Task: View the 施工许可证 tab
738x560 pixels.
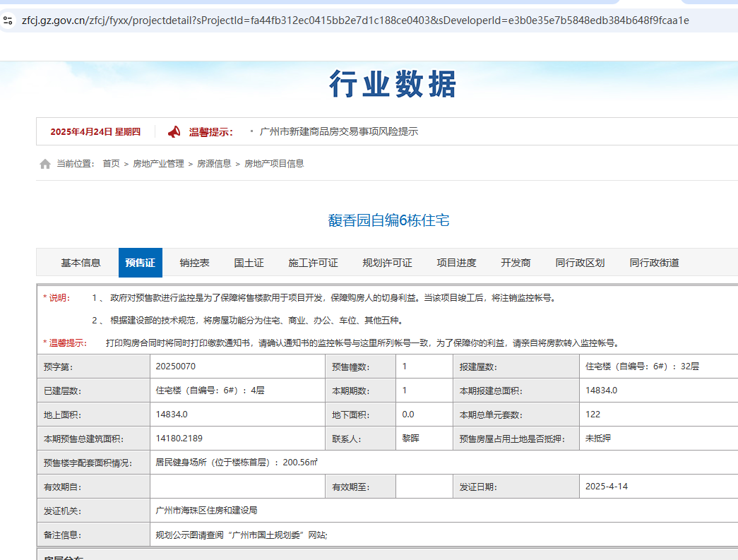Action: click(313, 263)
